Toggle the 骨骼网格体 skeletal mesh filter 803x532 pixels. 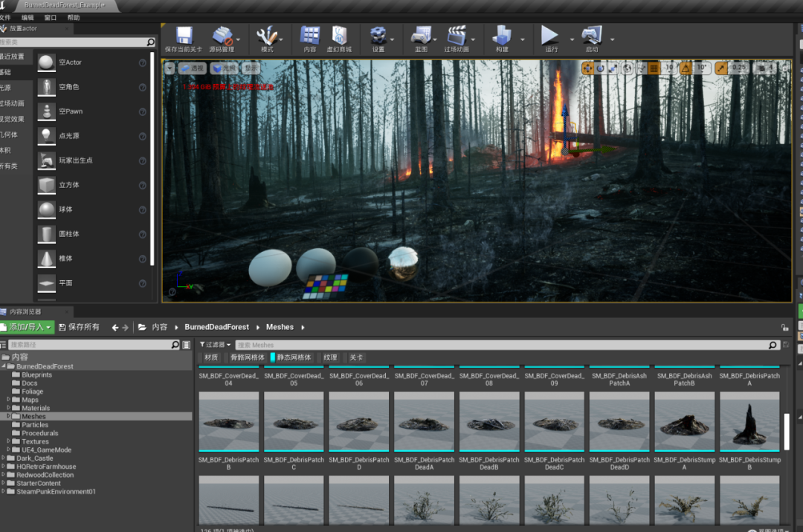coord(246,357)
